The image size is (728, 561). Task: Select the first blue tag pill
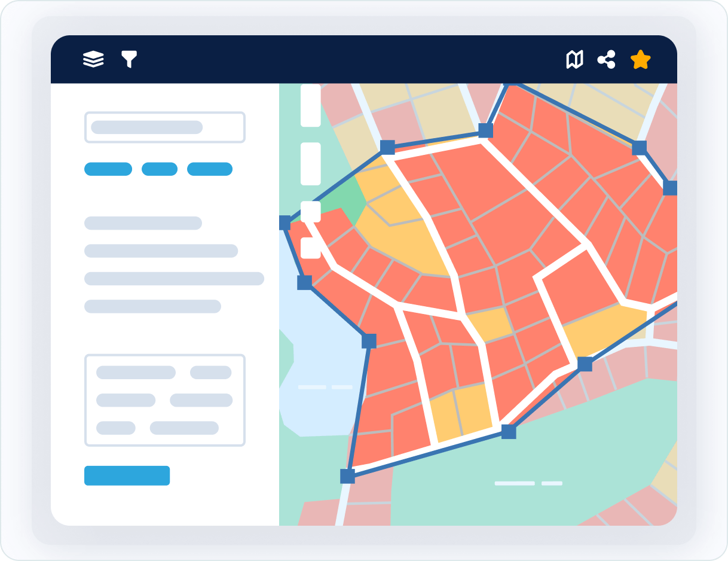(108, 169)
